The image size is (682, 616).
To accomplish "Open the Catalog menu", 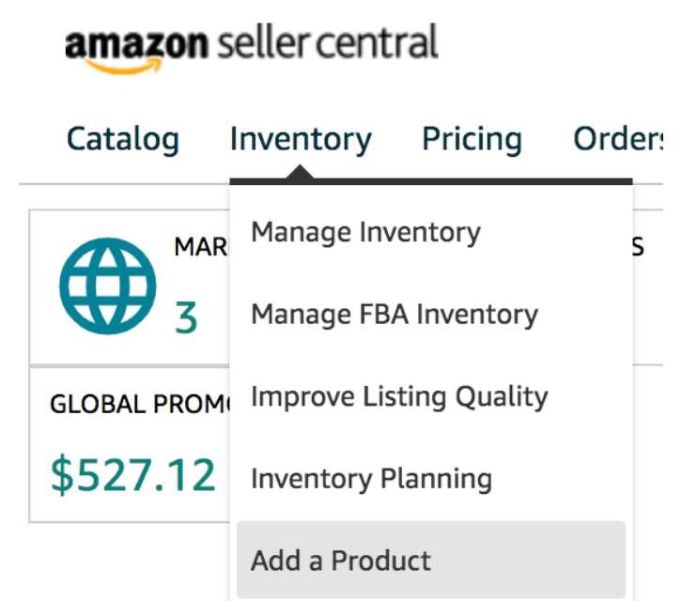I will [123, 139].
